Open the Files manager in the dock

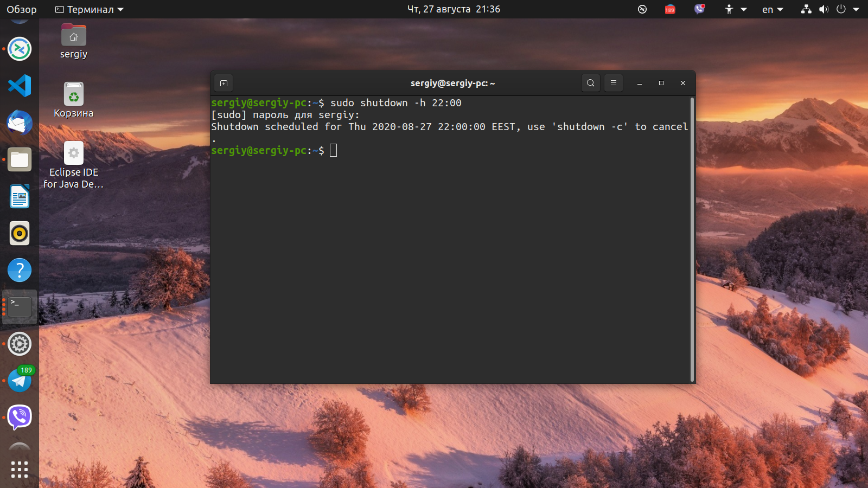(20, 159)
